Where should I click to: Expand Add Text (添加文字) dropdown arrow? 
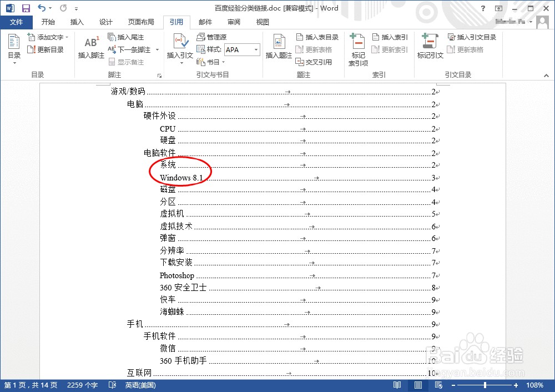[x=67, y=37]
